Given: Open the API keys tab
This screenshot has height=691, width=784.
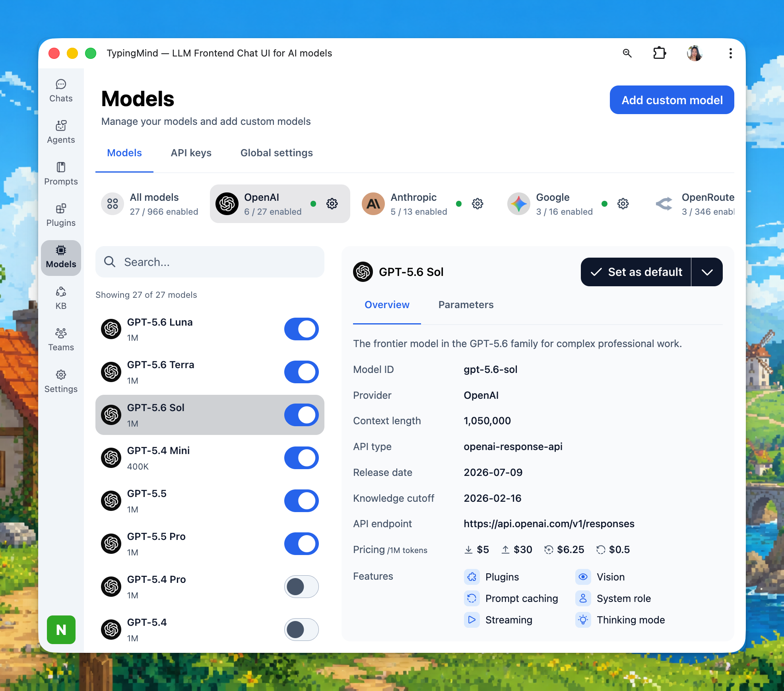Looking at the screenshot, I should (x=191, y=153).
